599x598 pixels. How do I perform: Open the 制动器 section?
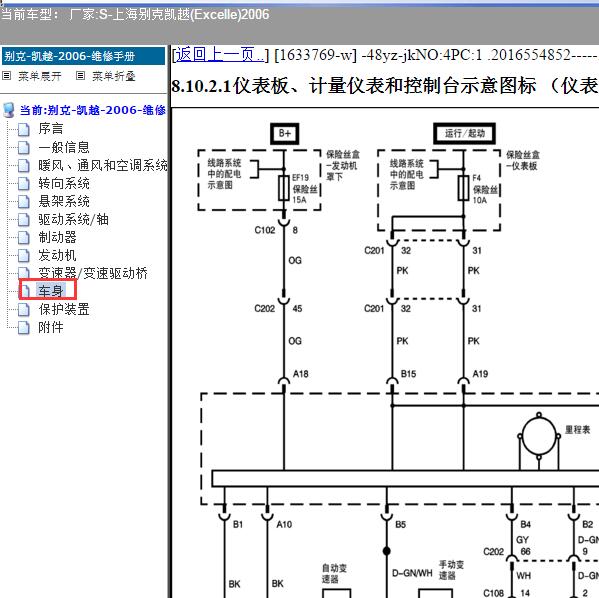click(57, 237)
